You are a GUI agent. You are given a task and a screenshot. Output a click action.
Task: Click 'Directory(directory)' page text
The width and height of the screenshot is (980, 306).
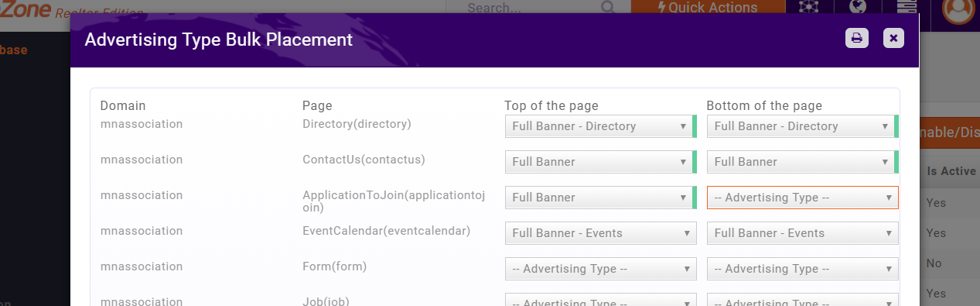[357, 124]
